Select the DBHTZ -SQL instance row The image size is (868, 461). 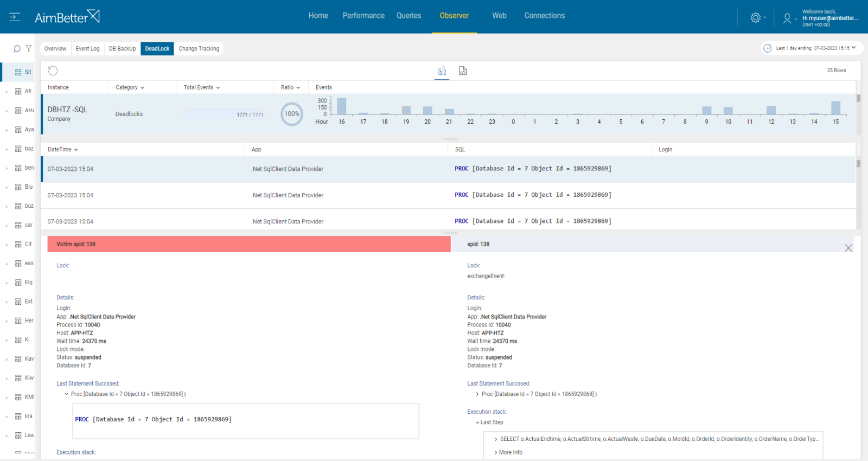coord(449,114)
